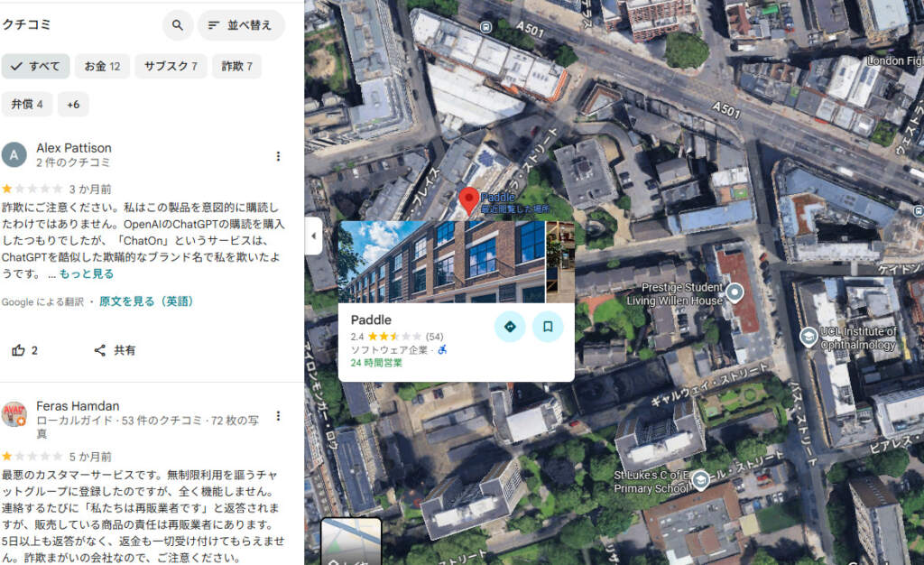Viewport: 924px width, 565px height.
Task: Open the Paddle building photo
Action: click(442, 262)
